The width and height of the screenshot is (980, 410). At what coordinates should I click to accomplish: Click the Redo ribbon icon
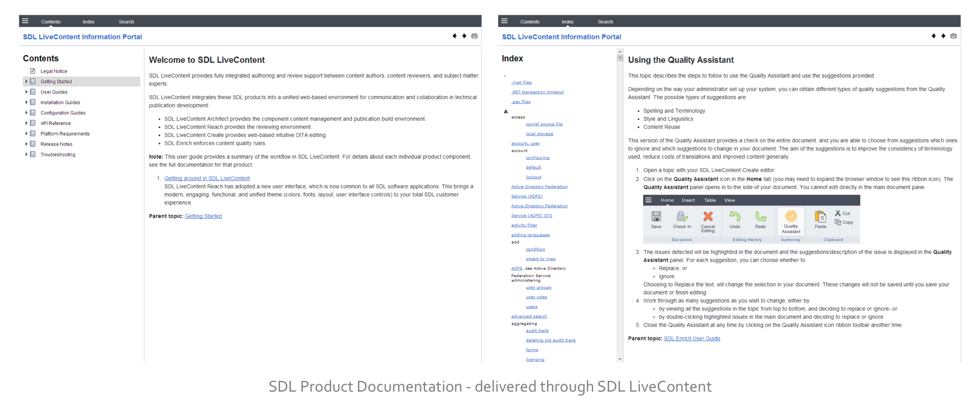click(x=760, y=216)
